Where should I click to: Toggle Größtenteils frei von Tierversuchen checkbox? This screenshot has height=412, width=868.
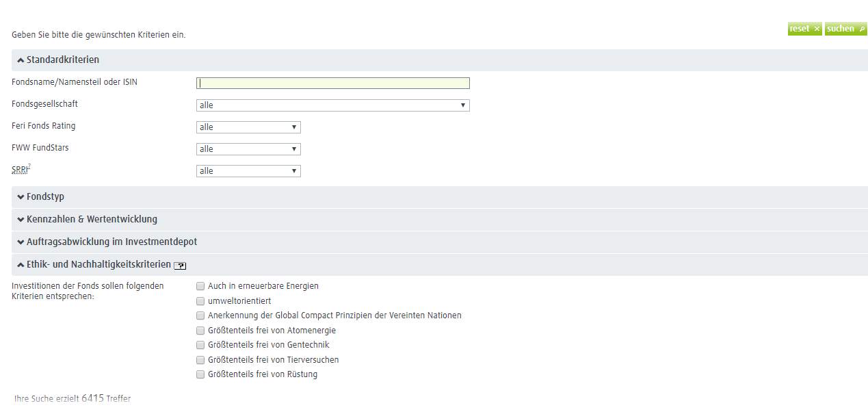pos(200,360)
